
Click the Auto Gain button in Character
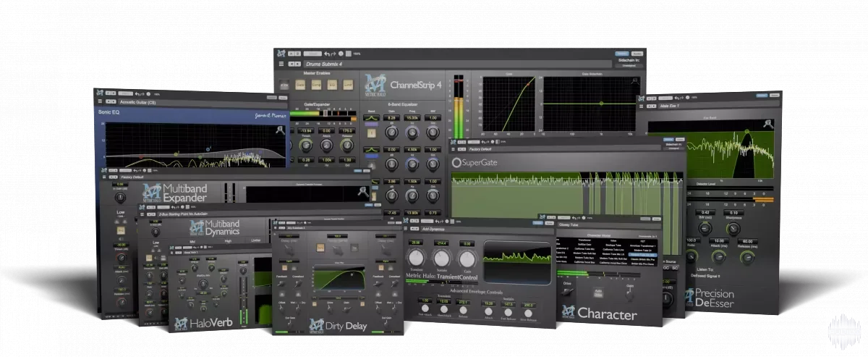point(598,293)
